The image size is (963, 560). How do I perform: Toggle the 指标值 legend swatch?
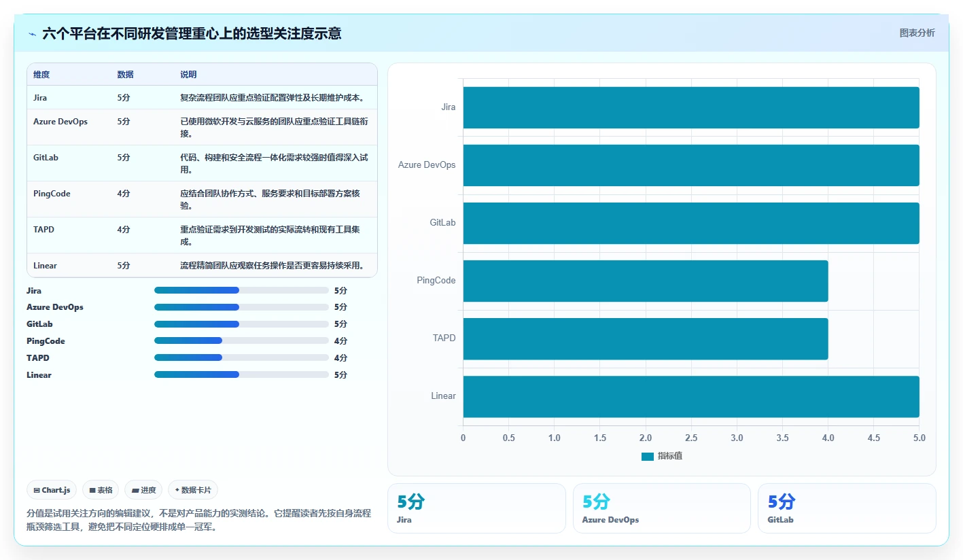(647, 456)
